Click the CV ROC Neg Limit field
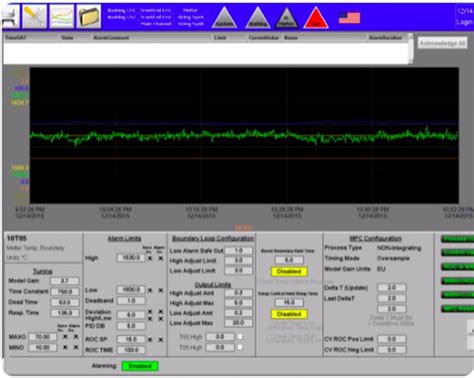 pyautogui.click(x=392, y=350)
